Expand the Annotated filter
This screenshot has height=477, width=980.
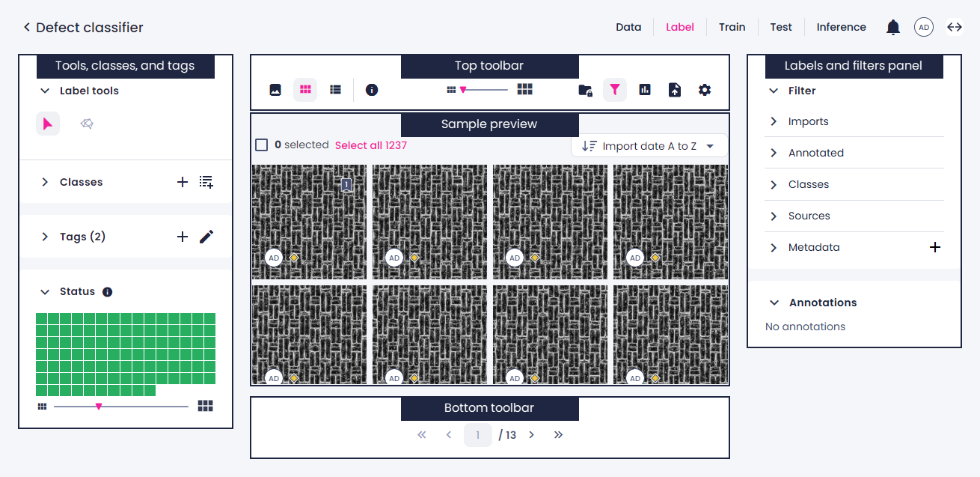click(774, 153)
